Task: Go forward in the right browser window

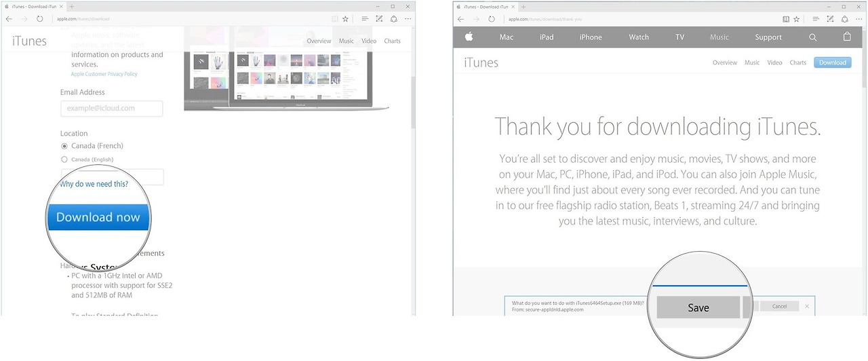Action: (x=476, y=19)
